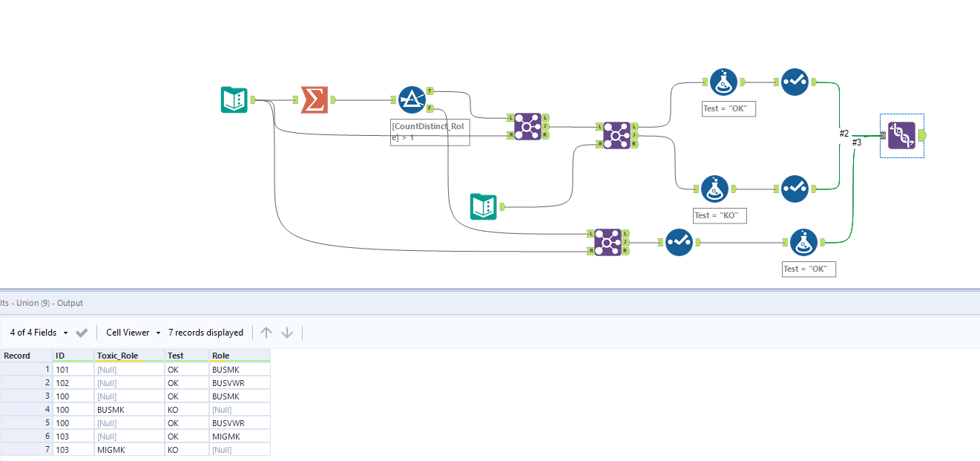Click the down arrow to go to next record
This screenshot has width=980, height=461.
(287, 332)
